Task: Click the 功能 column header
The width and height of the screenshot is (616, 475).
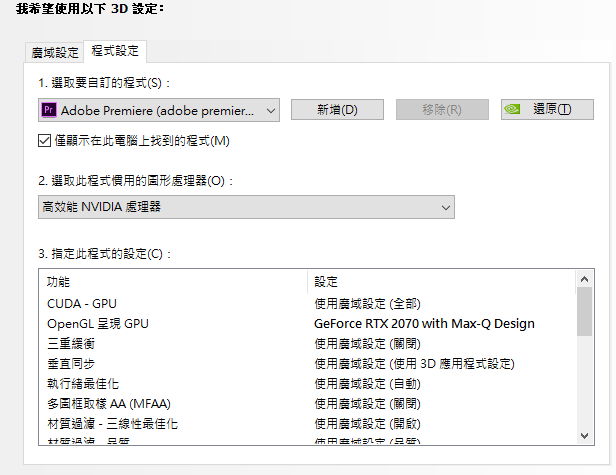Action: (x=173, y=282)
